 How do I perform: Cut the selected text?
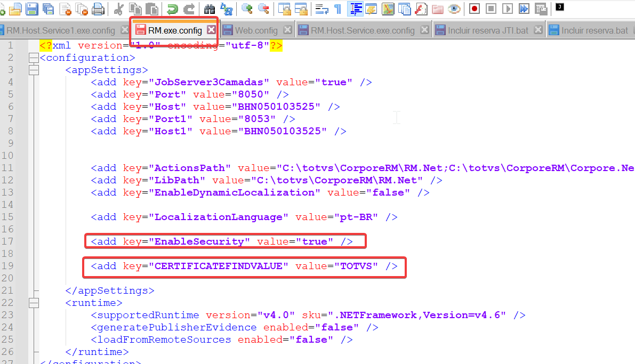tap(118, 9)
